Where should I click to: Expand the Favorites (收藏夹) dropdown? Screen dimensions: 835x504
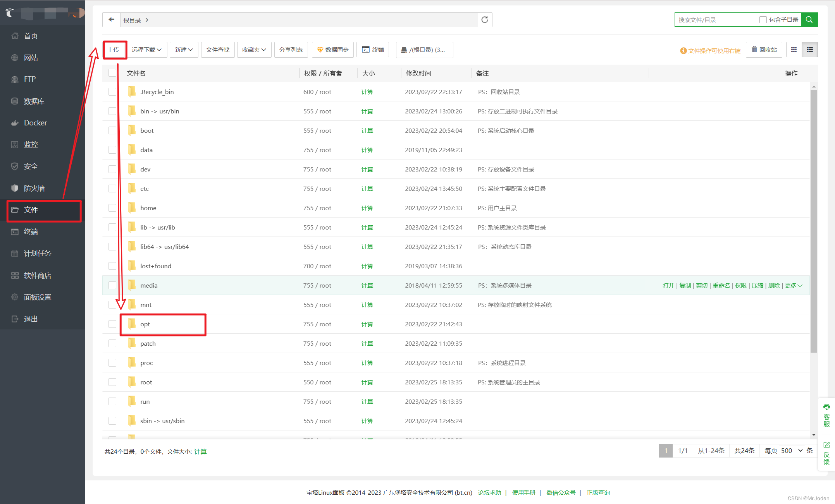254,50
